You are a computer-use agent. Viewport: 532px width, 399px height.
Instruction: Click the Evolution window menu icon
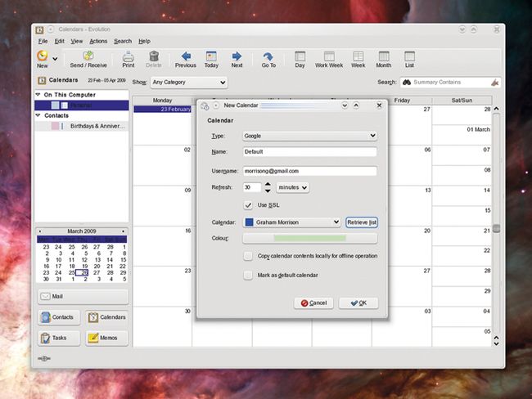click(39, 29)
